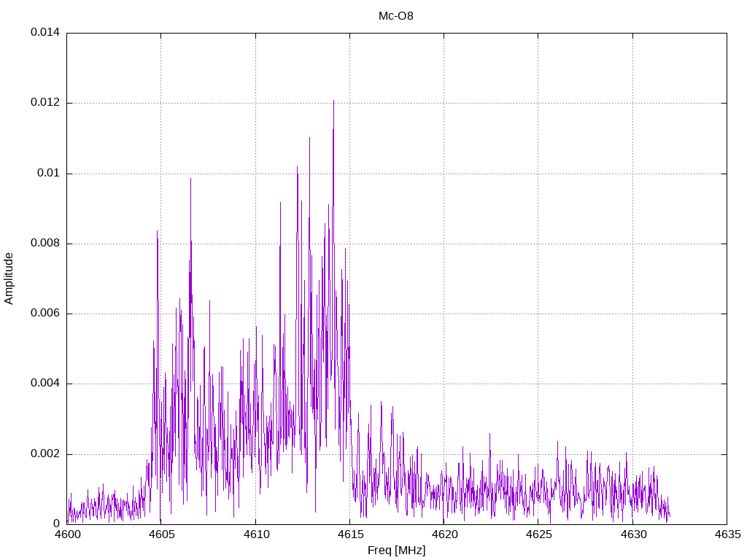
Task: Select the 0.012 y-axis tick label
Action: click(44, 103)
